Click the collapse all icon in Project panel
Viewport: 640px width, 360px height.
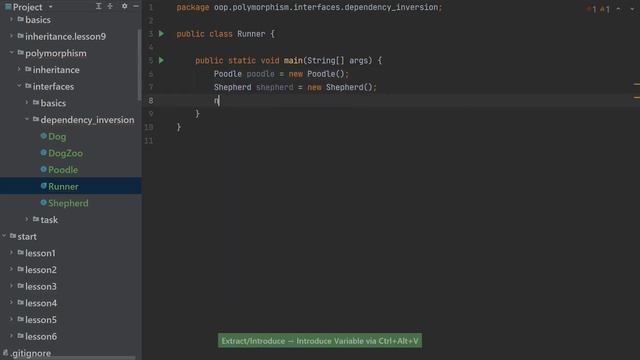(x=110, y=6)
